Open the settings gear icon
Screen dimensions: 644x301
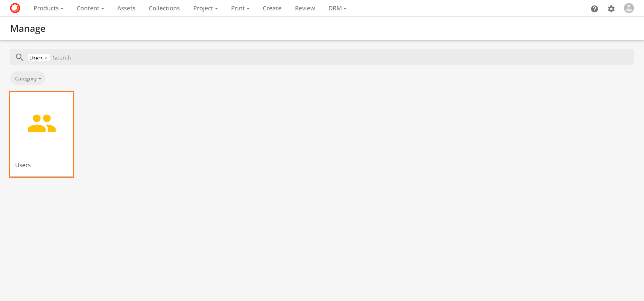pyautogui.click(x=611, y=9)
